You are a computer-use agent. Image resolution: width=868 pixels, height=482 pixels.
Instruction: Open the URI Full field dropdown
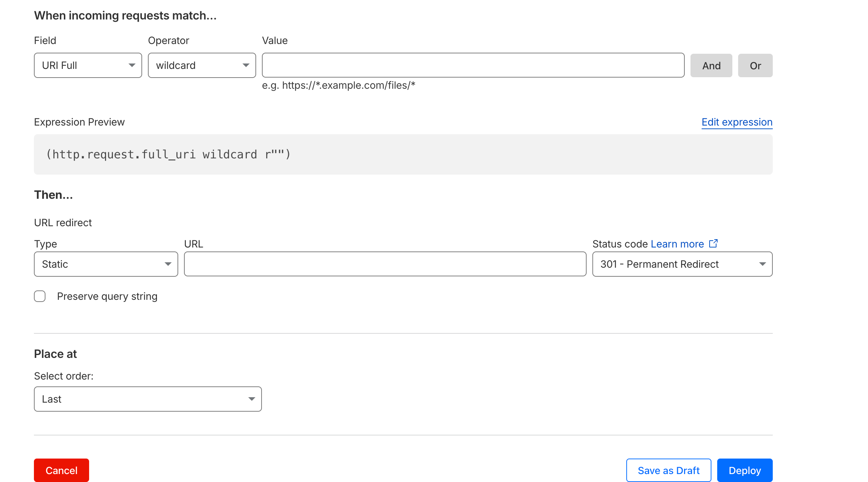click(x=88, y=65)
